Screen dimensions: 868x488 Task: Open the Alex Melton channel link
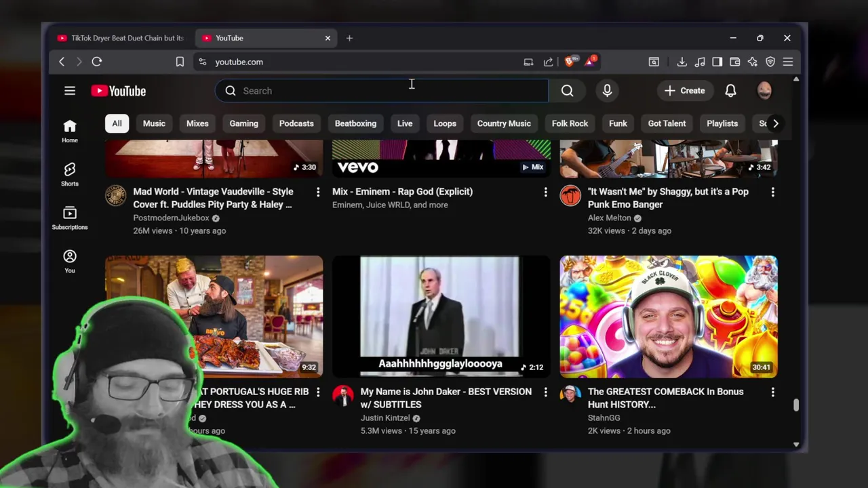pyautogui.click(x=610, y=218)
